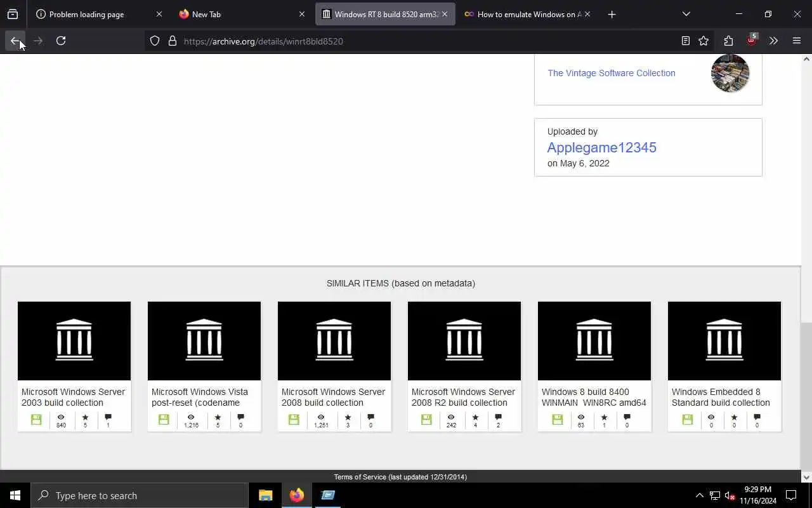The image size is (812, 508).
Task: Show hidden system tray icons chevron
Action: coord(699,495)
